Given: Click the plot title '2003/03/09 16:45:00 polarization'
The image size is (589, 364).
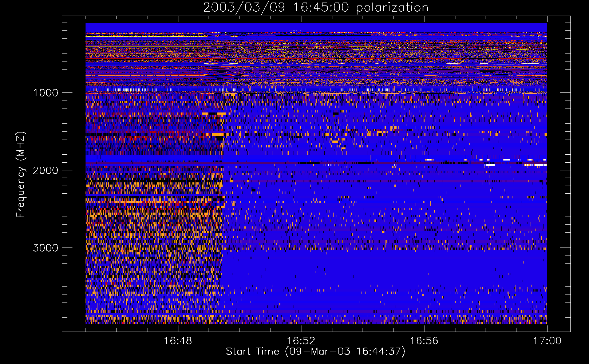Looking at the screenshot, I should 316,8.
